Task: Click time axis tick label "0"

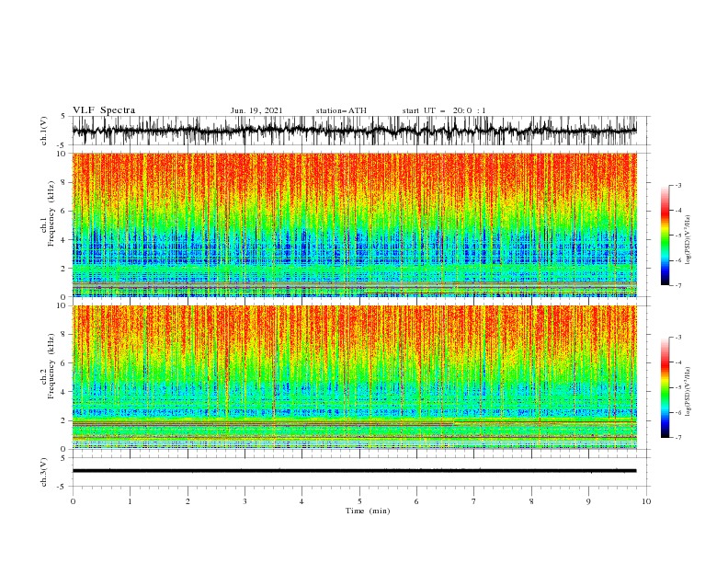Action: (73, 501)
